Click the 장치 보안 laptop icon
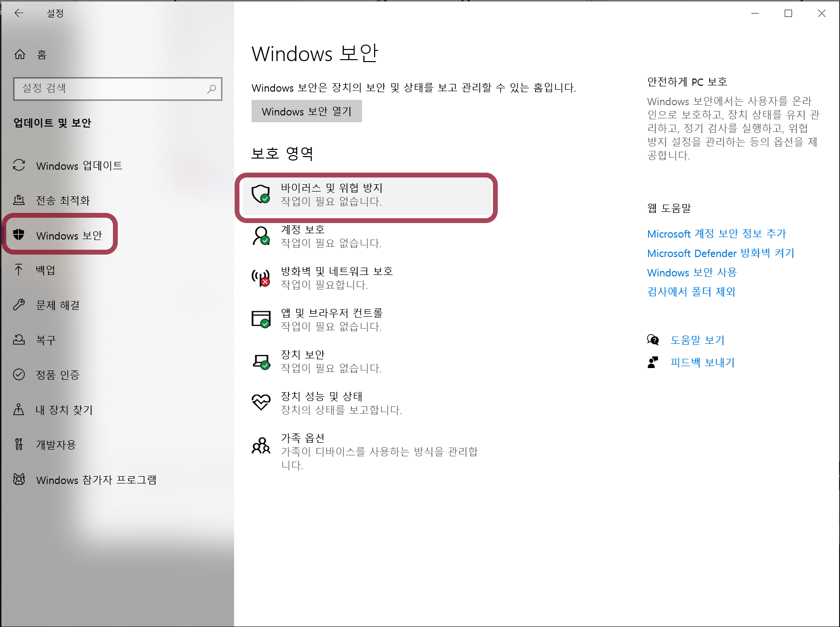The image size is (840, 627). pos(261,361)
